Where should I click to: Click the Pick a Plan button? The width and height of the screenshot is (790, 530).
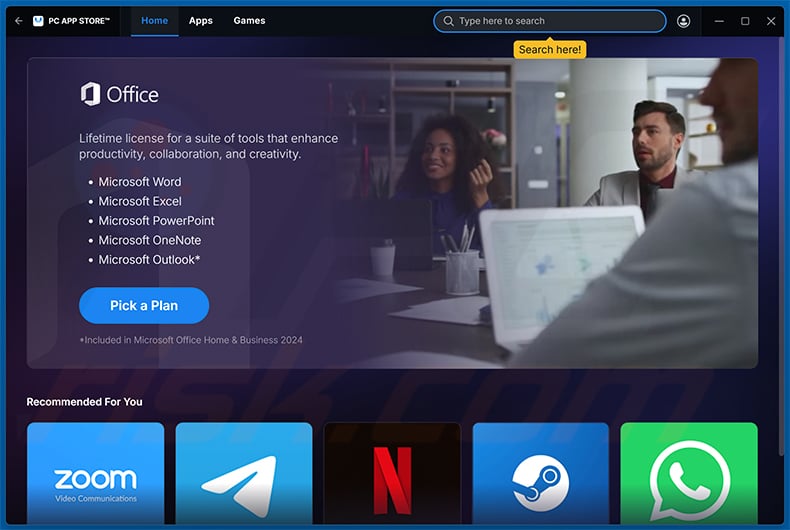pyautogui.click(x=144, y=305)
